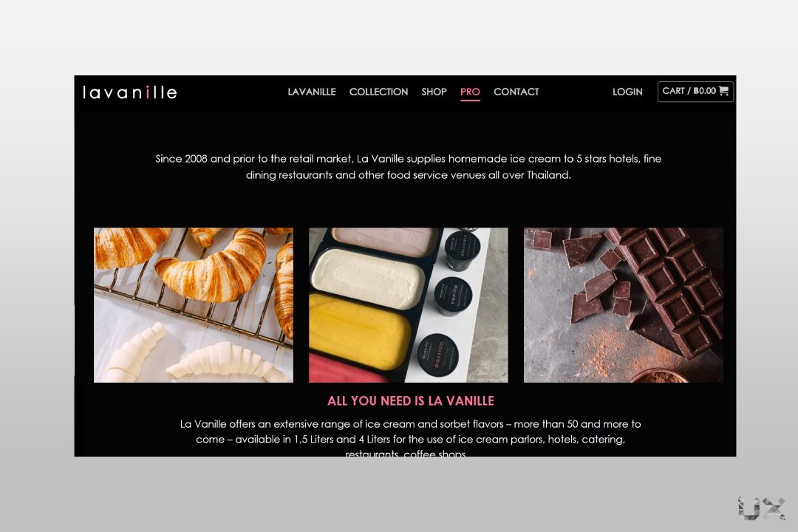Click the UX watermark logo
Image resolution: width=798 pixels, height=532 pixels.
tap(761, 508)
